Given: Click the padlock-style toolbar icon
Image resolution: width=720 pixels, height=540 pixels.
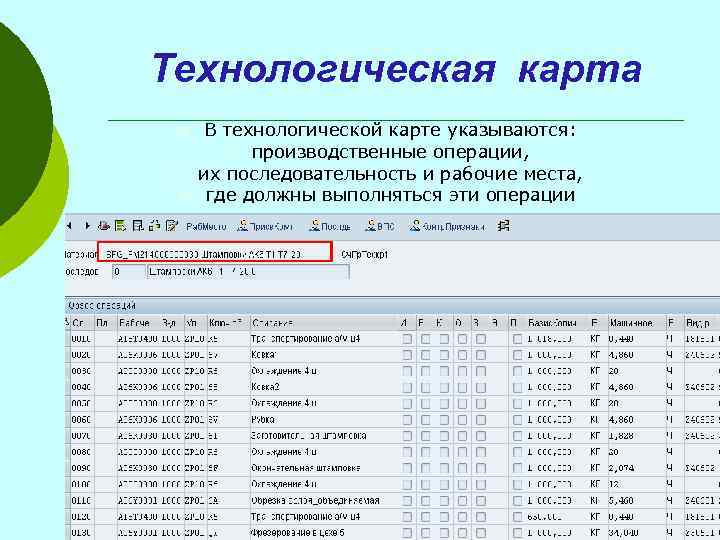Looking at the screenshot, I should tap(155, 226).
